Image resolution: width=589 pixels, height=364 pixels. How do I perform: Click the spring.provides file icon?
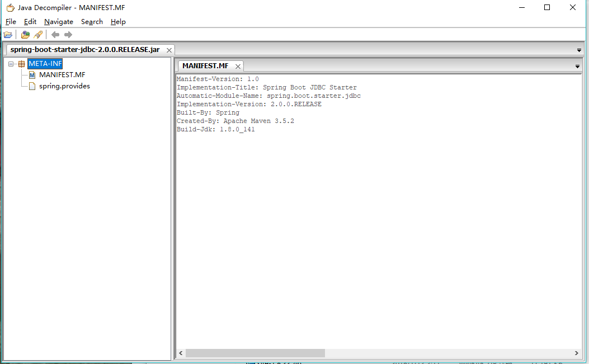click(x=32, y=87)
